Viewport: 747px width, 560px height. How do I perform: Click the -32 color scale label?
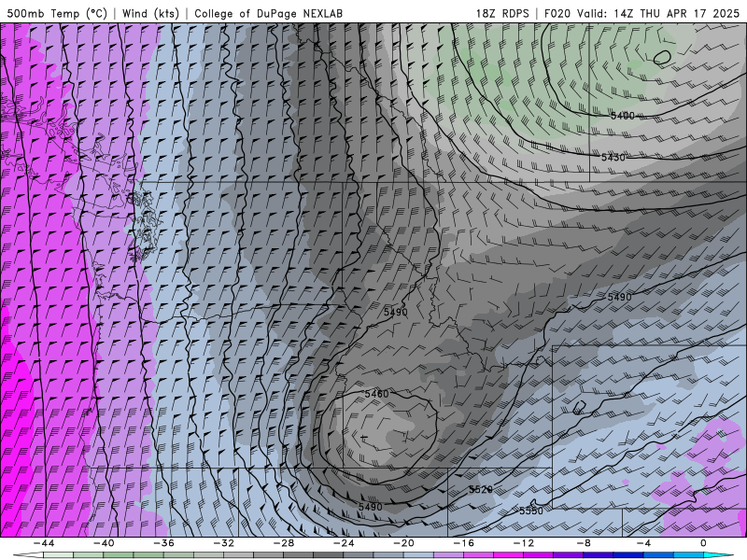point(224,543)
